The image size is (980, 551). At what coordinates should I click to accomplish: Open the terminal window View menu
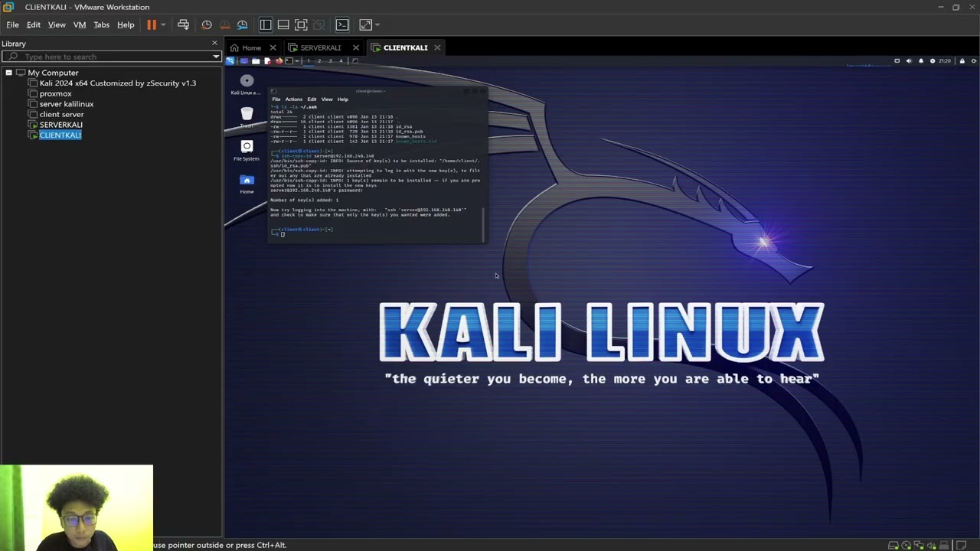pyautogui.click(x=327, y=99)
